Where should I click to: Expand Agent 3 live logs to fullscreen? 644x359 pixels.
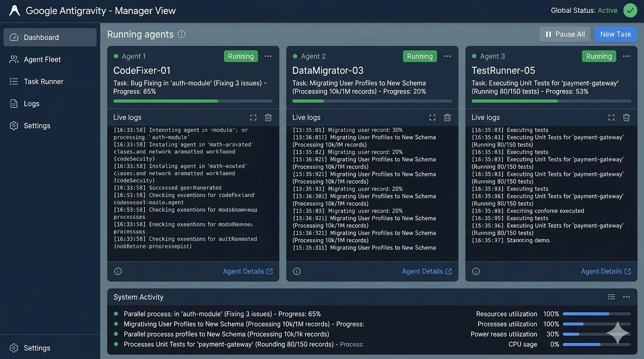611,117
